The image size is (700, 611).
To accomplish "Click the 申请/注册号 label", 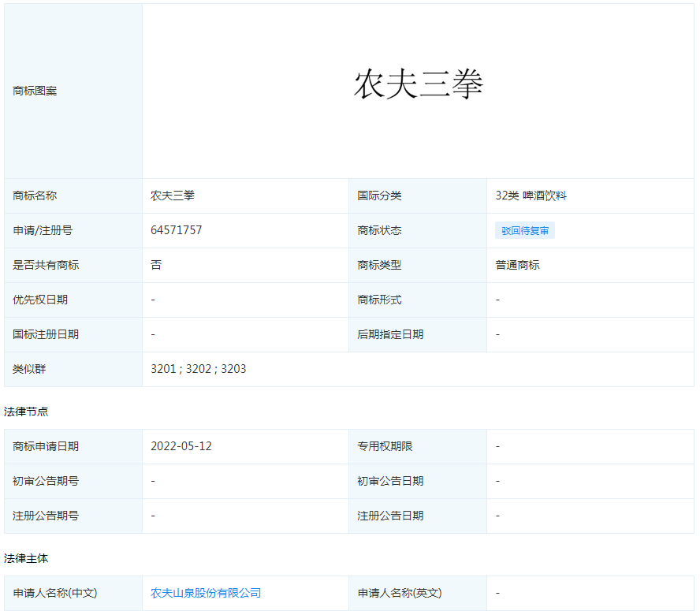I will click(x=43, y=230).
